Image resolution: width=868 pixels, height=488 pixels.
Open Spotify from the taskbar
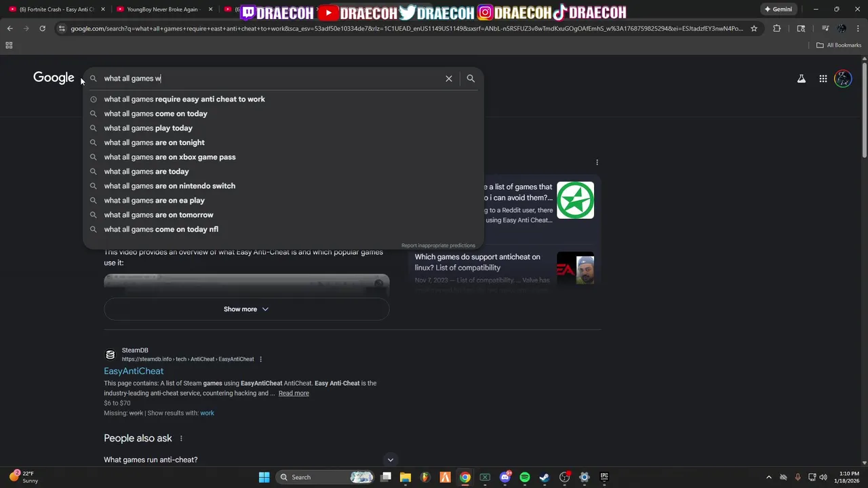click(x=525, y=477)
